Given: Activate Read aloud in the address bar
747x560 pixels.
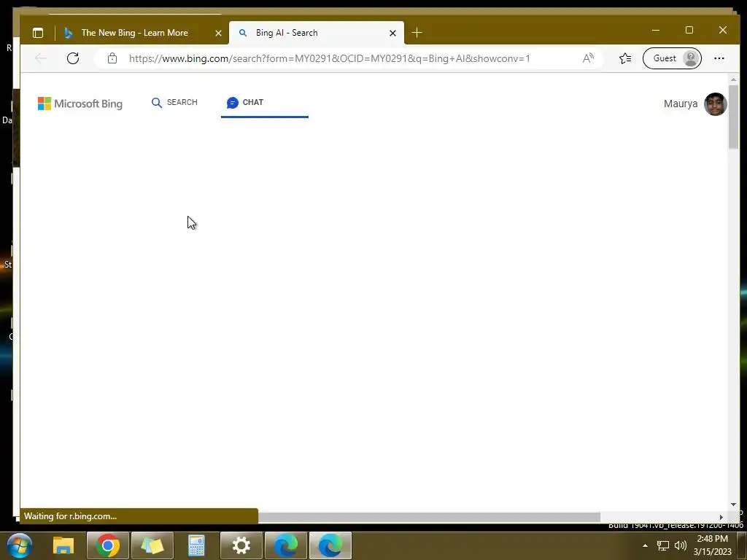Looking at the screenshot, I should coord(589,58).
